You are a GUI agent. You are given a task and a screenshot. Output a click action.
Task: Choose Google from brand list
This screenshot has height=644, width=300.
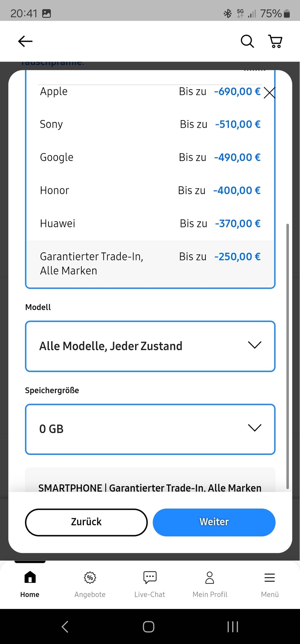click(x=150, y=157)
